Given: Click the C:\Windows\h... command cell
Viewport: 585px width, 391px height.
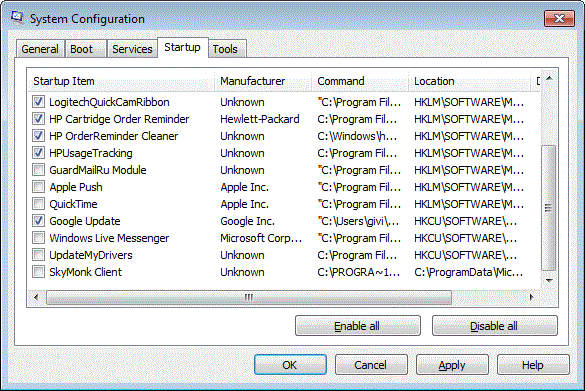Looking at the screenshot, I should pyautogui.click(x=357, y=136).
